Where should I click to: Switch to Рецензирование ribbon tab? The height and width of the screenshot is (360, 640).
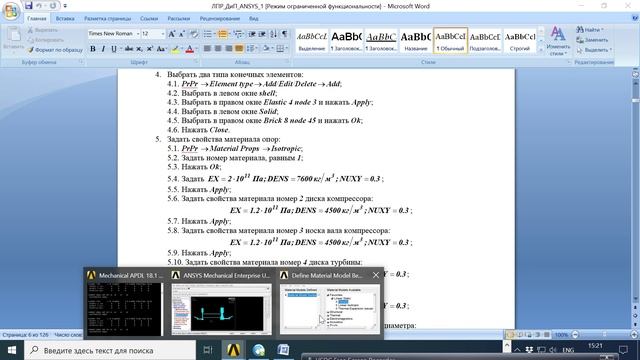(x=220, y=19)
